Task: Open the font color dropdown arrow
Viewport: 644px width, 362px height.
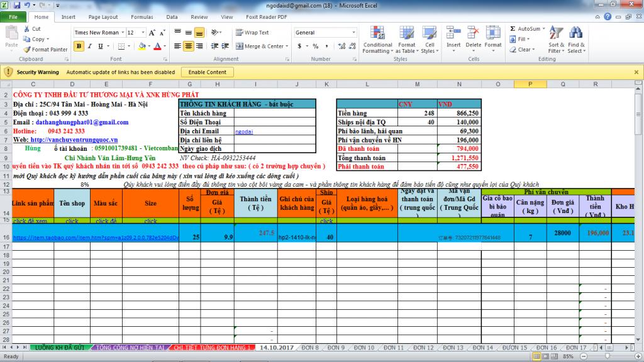Action: tap(165, 47)
